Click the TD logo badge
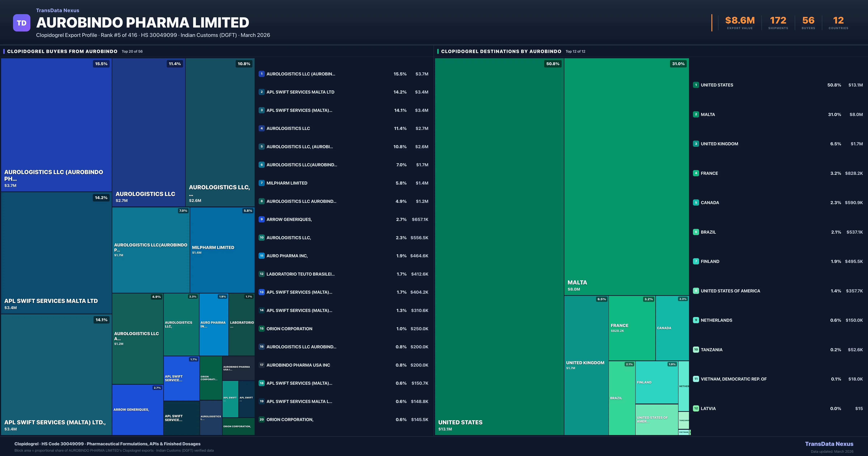The width and height of the screenshot is (868, 456). point(22,23)
